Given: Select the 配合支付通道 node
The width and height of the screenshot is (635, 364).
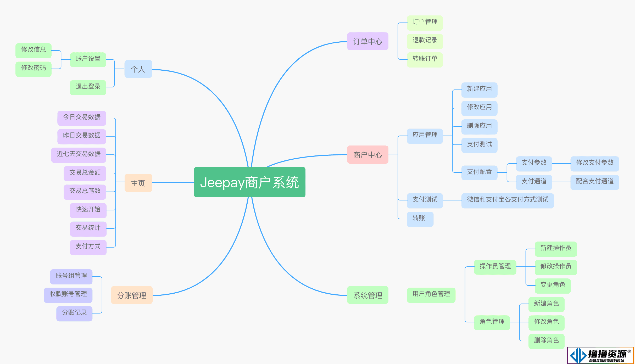Looking at the screenshot, I should (x=595, y=182).
